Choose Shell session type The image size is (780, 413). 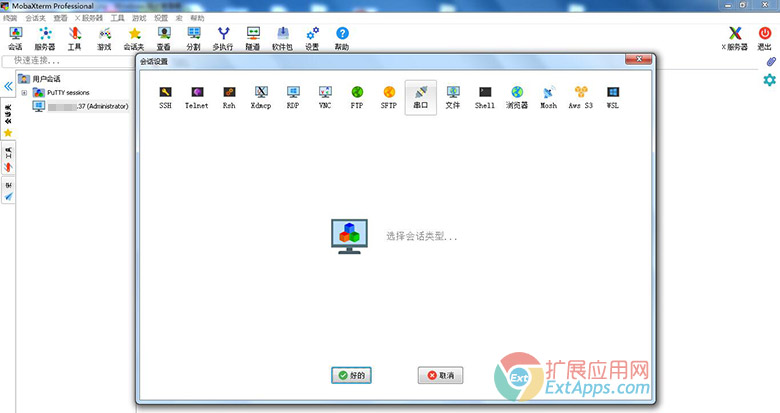(x=485, y=98)
